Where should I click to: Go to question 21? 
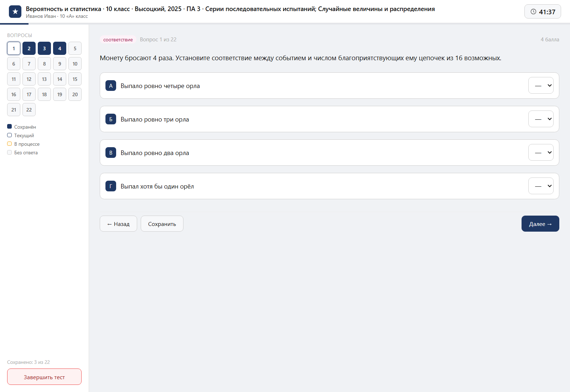(x=14, y=110)
